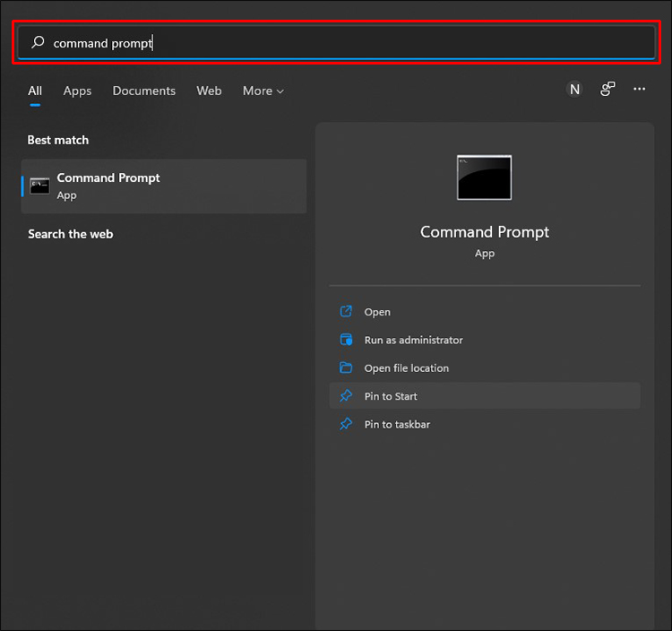This screenshot has width=672, height=631.
Task: Choose Pin to Start
Action: pos(391,396)
